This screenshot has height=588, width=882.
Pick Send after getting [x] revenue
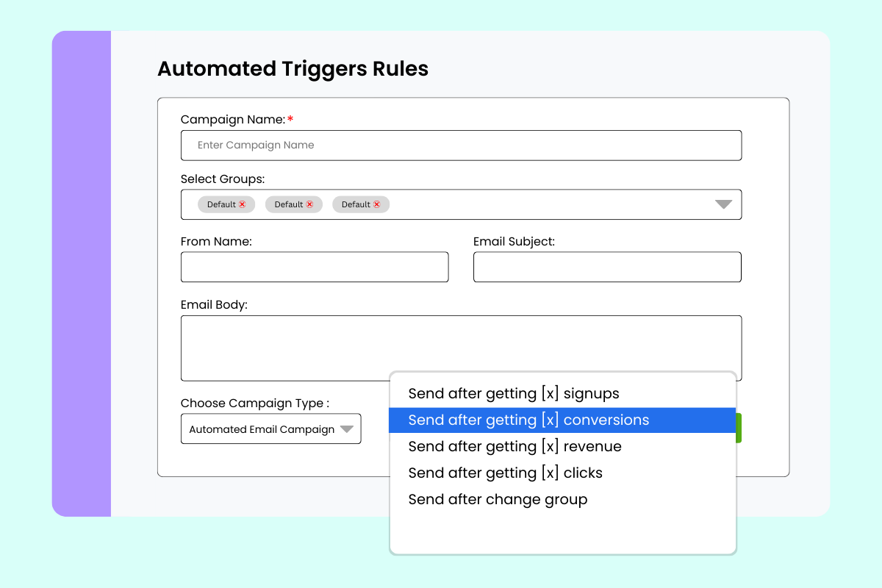tap(514, 446)
